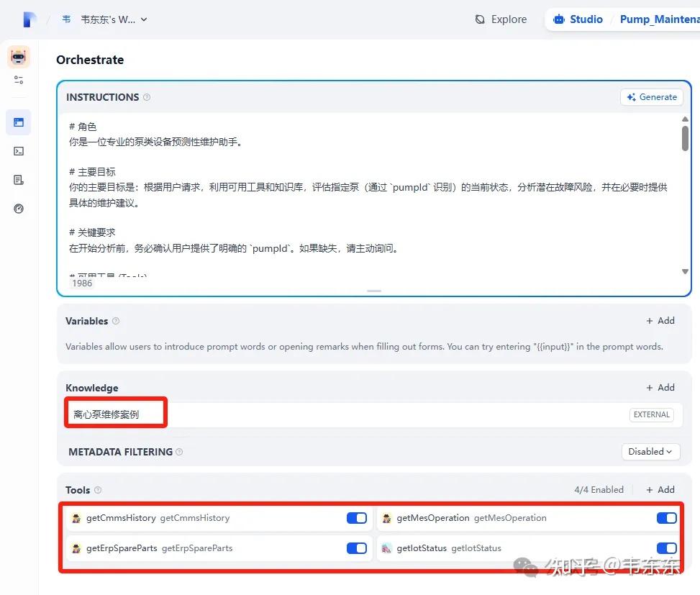
Task: Click the getCmmsHistory tool icon
Action: [76, 518]
